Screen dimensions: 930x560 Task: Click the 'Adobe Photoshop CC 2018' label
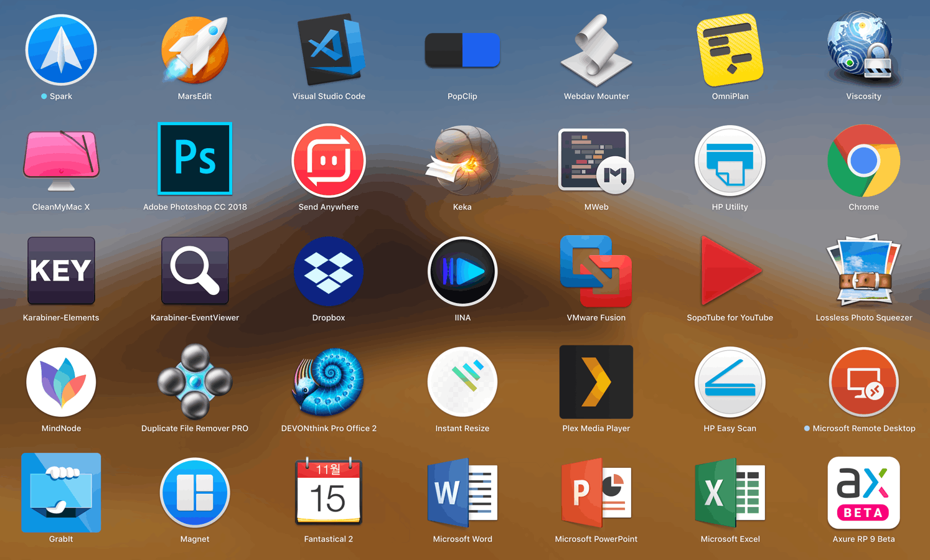(195, 207)
